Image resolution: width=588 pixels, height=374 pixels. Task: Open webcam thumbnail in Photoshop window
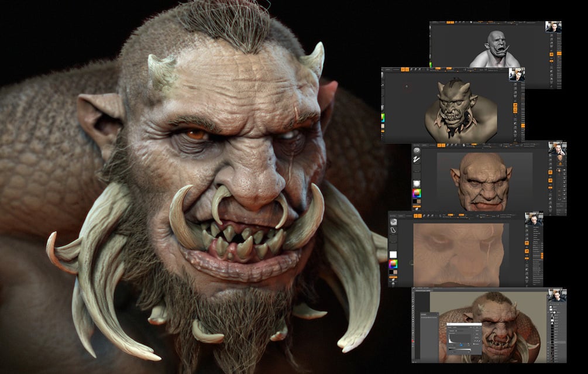556,295
